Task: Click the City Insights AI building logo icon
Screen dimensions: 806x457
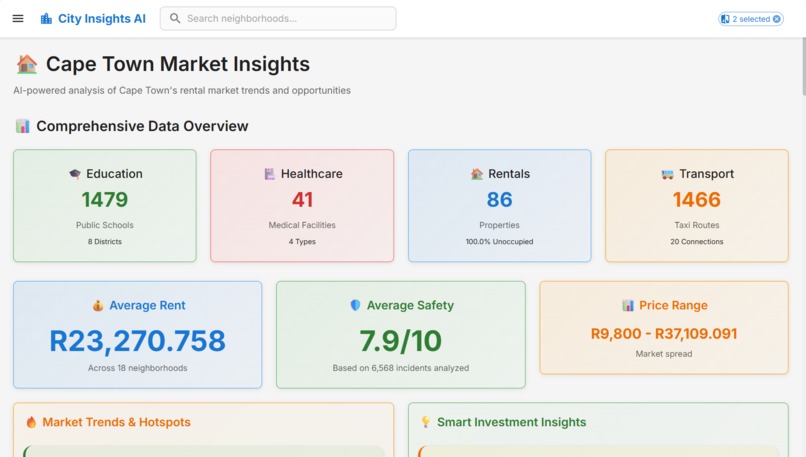Action: coord(46,19)
